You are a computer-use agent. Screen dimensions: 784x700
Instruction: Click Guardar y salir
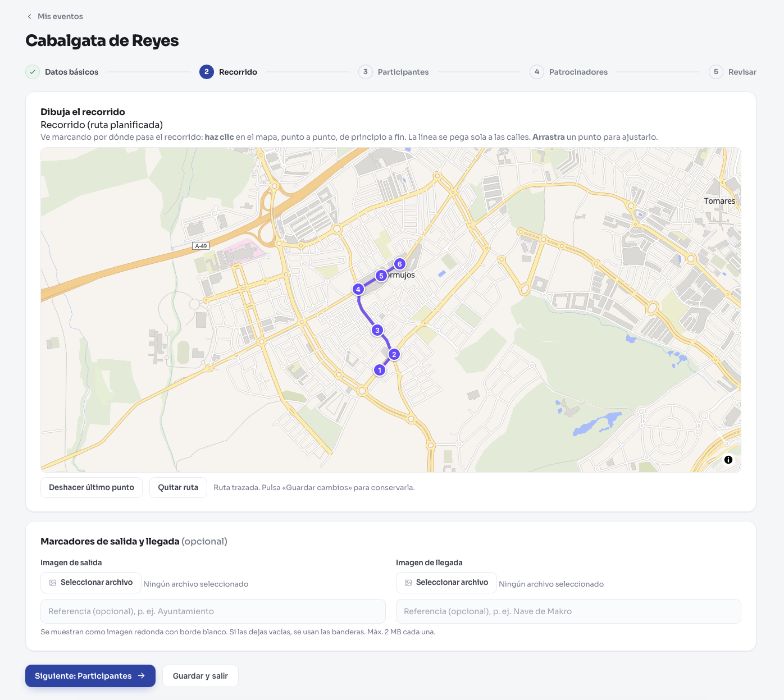tap(200, 676)
